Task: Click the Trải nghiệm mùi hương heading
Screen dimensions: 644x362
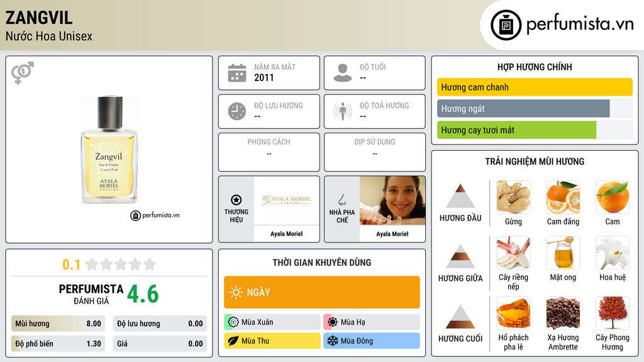Action: (535, 162)
